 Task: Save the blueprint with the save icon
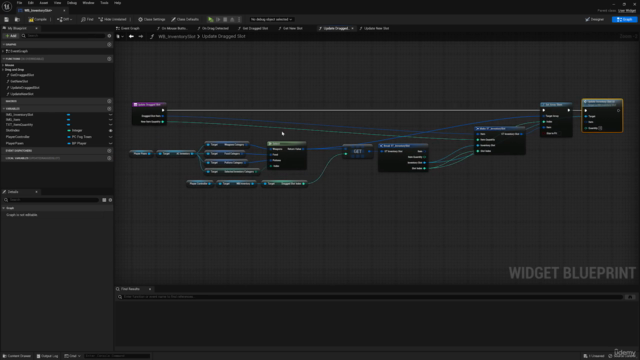pos(7,19)
